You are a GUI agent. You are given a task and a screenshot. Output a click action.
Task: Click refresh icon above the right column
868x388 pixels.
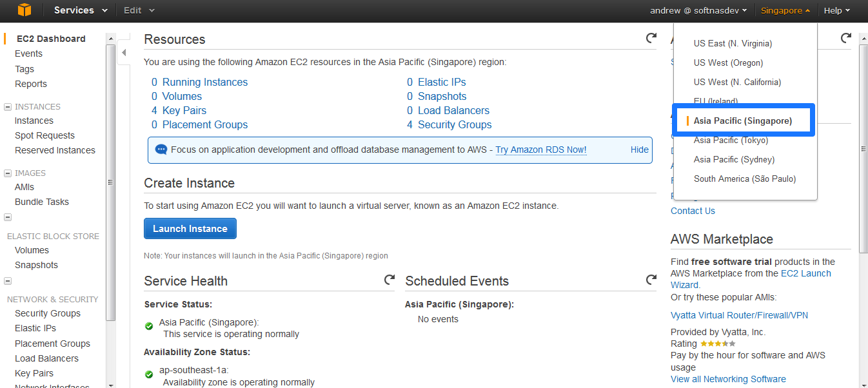(x=846, y=39)
